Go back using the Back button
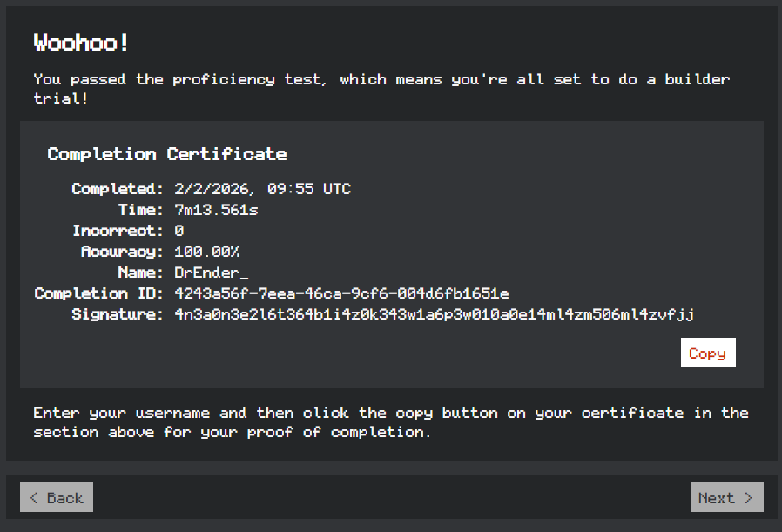This screenshot has width=782, height=532. (57, 497)
